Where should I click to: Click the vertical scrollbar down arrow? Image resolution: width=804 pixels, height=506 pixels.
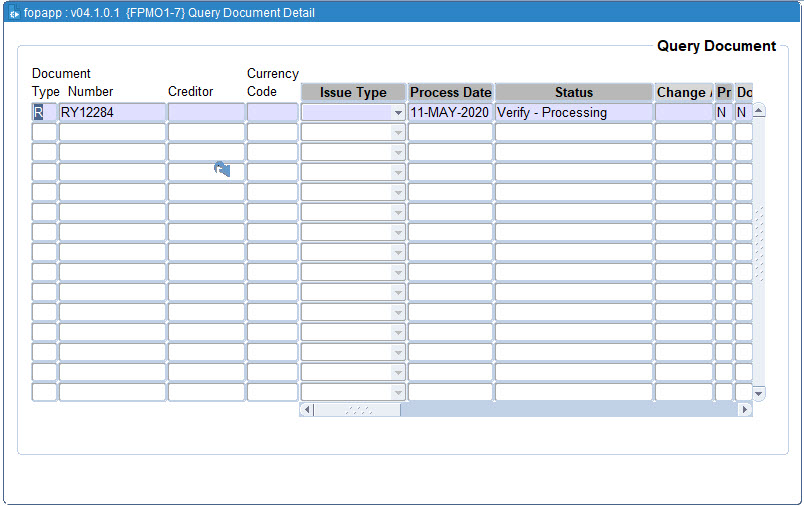point(759,394)
